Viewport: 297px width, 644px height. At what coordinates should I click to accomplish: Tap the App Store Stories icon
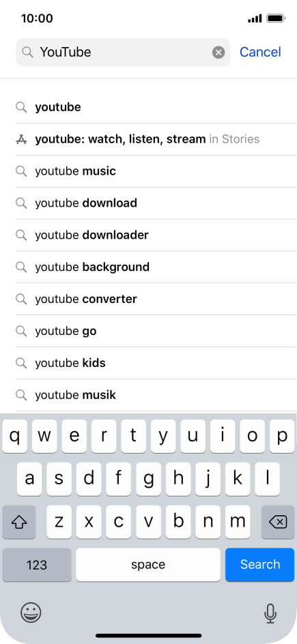tap(21, 139)
